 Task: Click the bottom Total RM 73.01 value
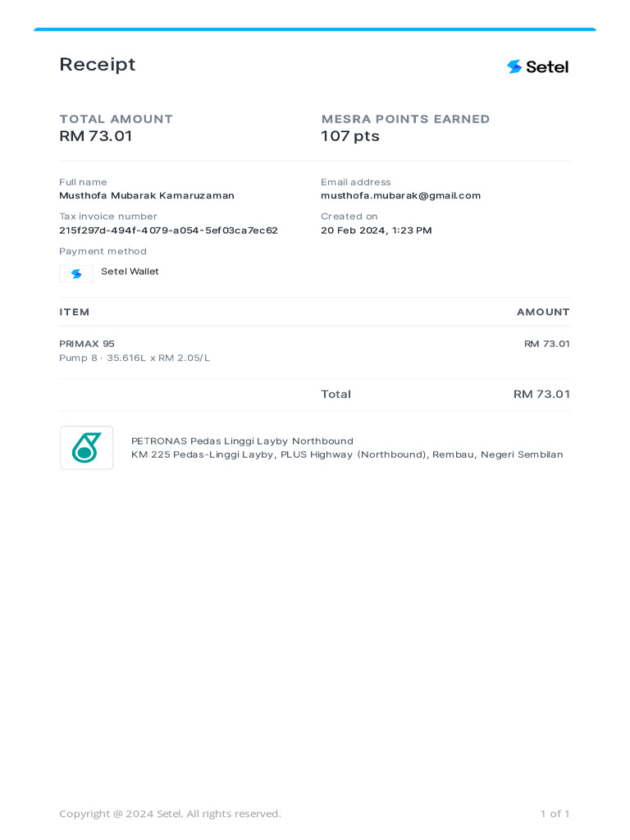pyautogui.click(x=541, y=395)
